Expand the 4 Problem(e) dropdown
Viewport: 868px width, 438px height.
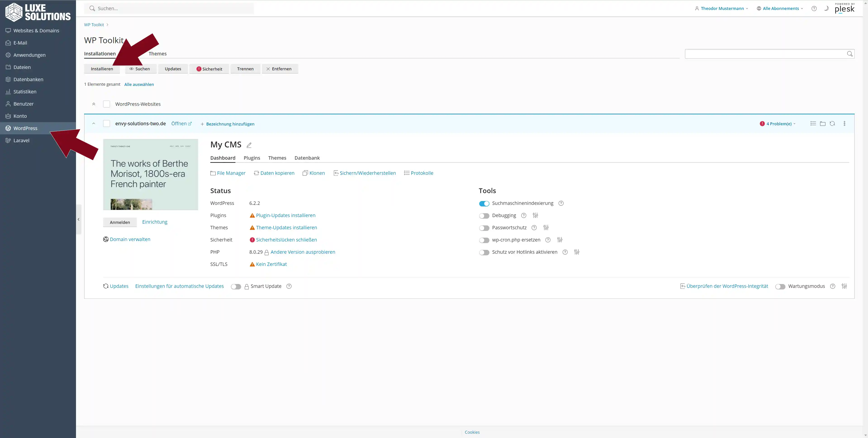tap(778, 124)
